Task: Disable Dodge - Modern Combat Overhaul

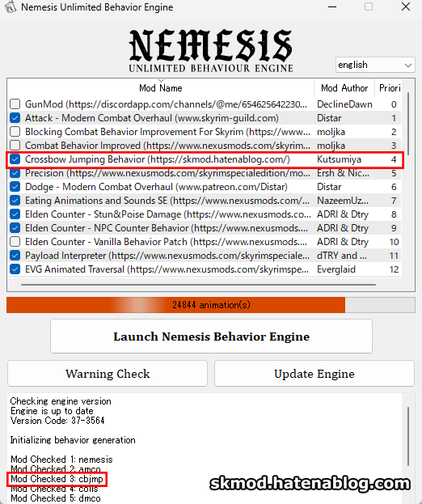Action: (15, 187)
